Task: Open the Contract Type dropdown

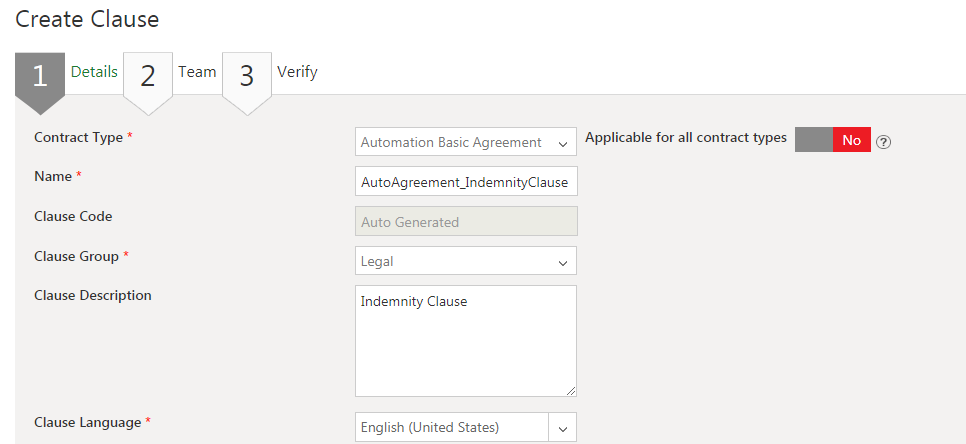Action: click(x=466, y=142)
